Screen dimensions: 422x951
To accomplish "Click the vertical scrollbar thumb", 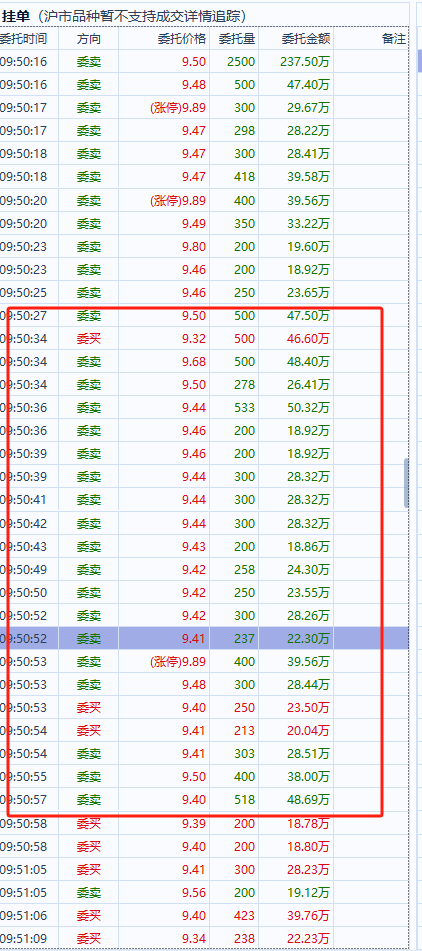I will click(406, 483).
